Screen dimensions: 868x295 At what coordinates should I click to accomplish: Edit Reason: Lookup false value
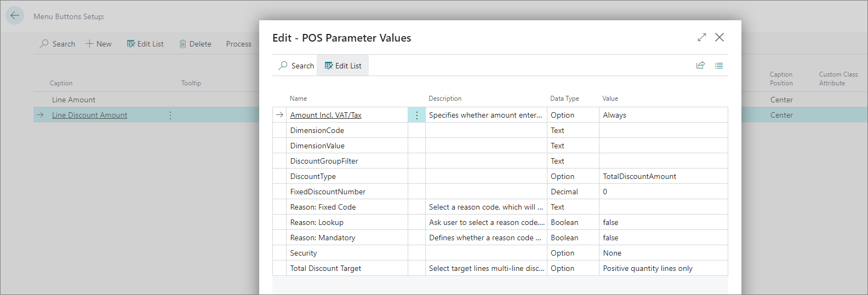point(664,222)
